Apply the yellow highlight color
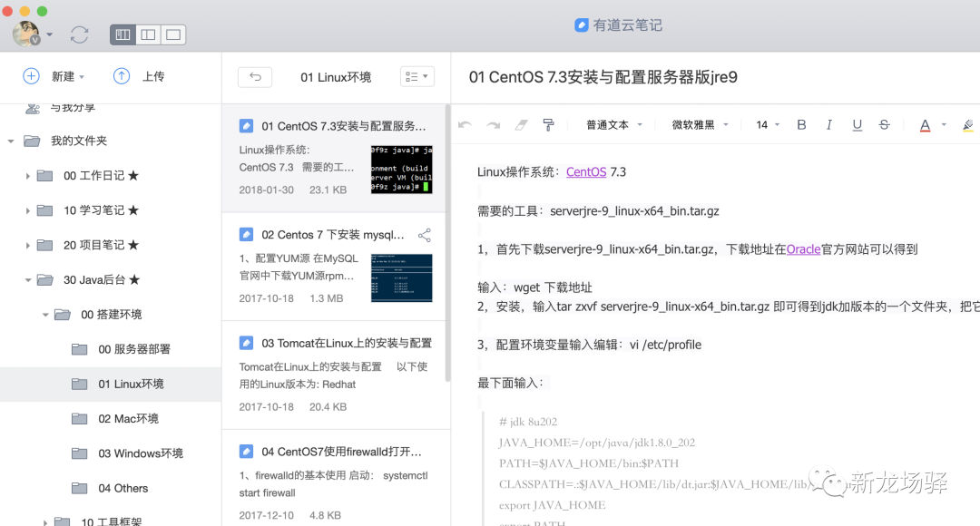The height and width of the screenshot is (526, 980). [x=967, y=125]
